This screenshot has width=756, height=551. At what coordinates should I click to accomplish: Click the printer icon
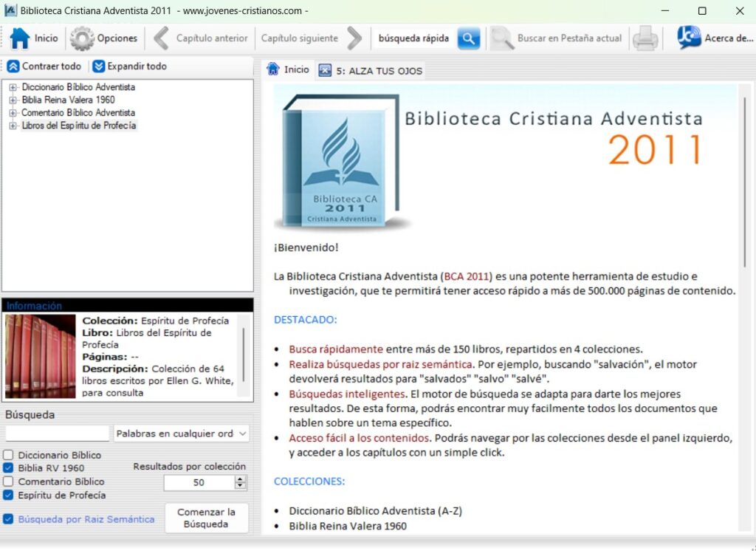click(x=645, y=38)
